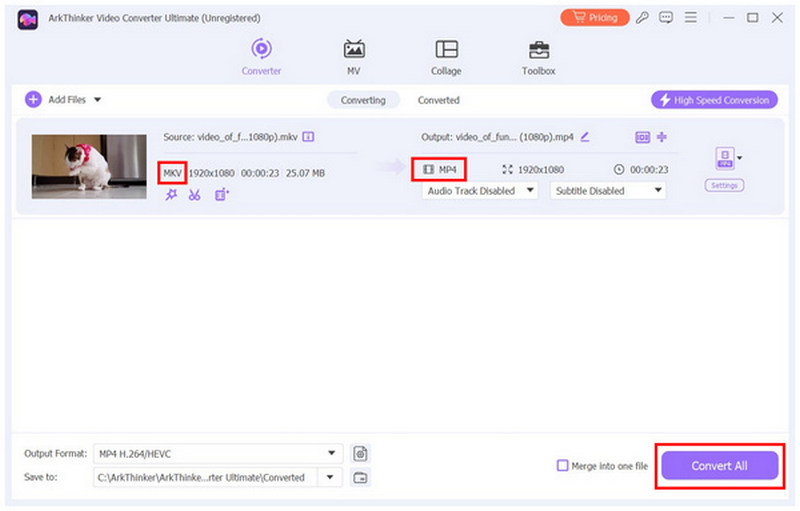This screenshot has height=511, width=800.
Task: Enable High Speed Conversion
Action: tap(714, 100)
